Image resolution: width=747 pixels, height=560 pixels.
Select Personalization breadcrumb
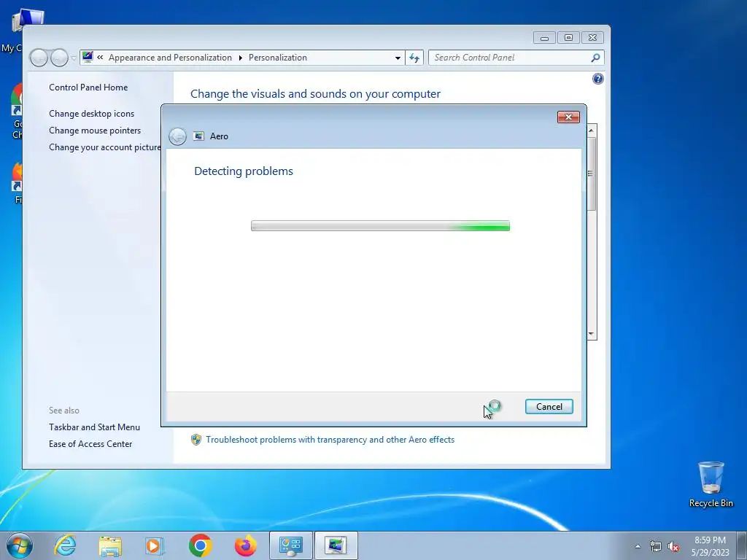tap(278, 58)
